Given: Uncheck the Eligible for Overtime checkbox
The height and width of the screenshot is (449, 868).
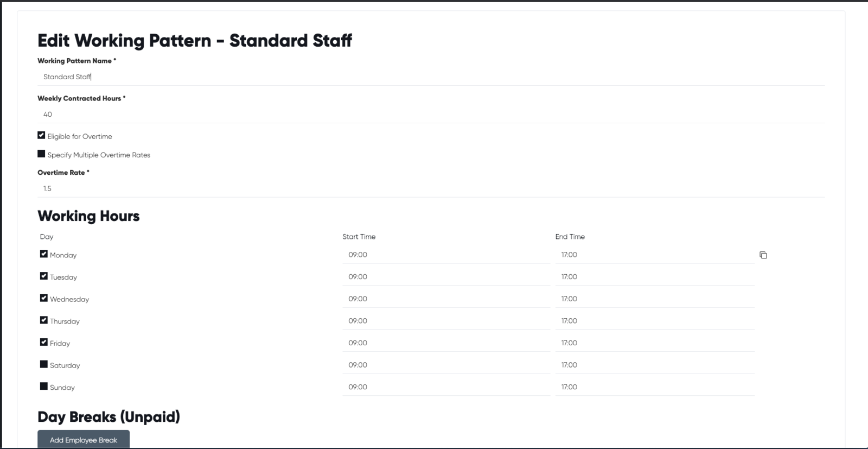Looking at the screenshot, I should coord(41,135).
